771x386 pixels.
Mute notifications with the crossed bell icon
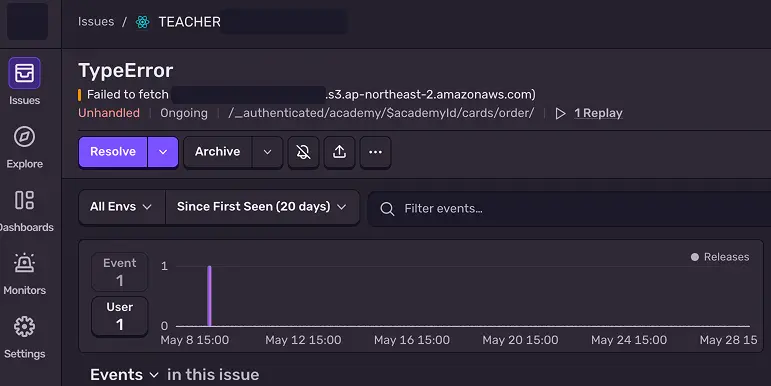click(303, 152)
